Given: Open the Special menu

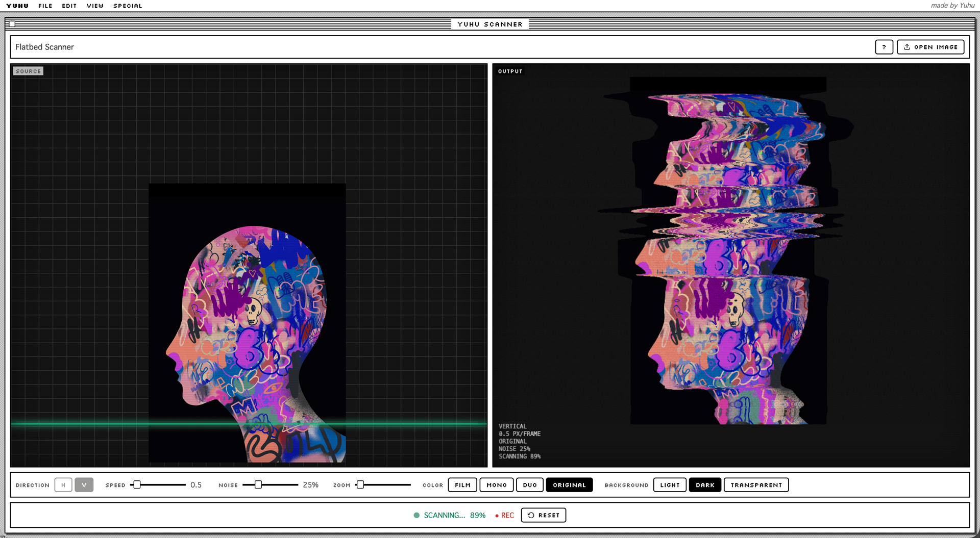Looking at the screenshot, I should 128,6.
